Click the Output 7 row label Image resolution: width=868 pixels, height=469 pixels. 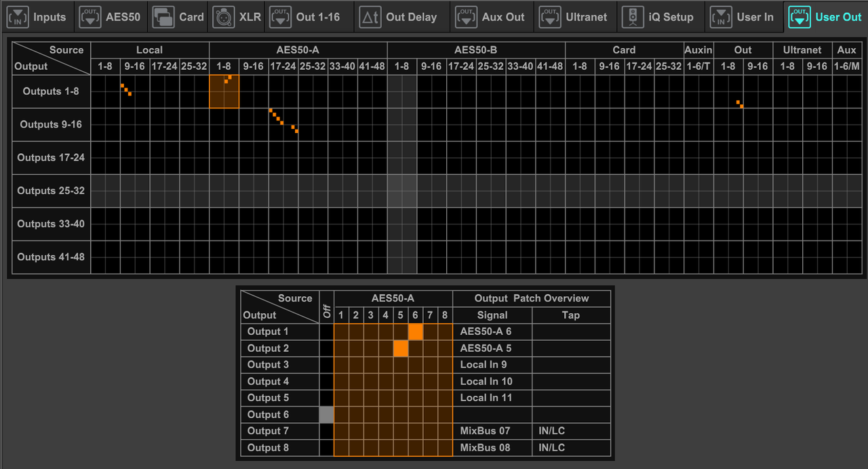click(x=280, y=431)
